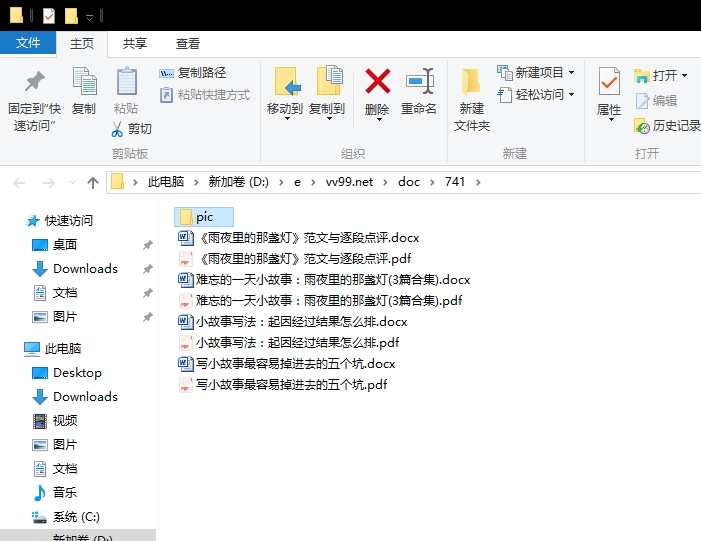Screen dimensions: 701x541
Task: Open 系统 (C:) drive
Action: click(x=66, y=517)
